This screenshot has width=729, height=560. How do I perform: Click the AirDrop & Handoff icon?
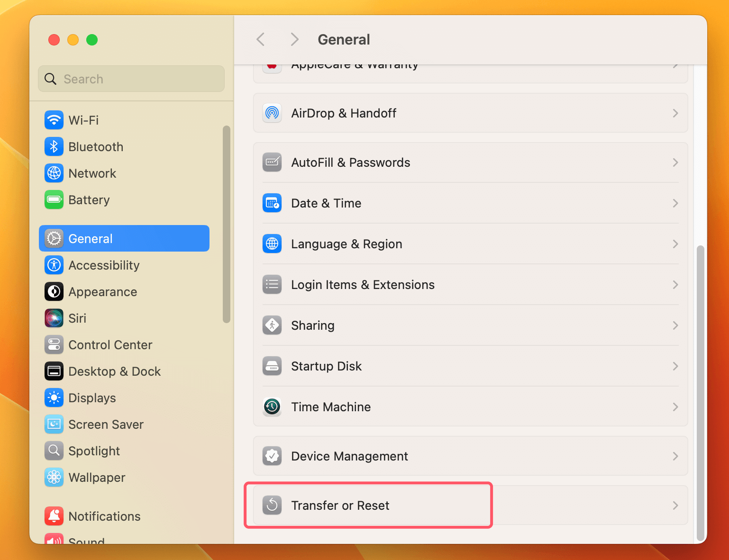pyautogui.click(x=272, y=113)
